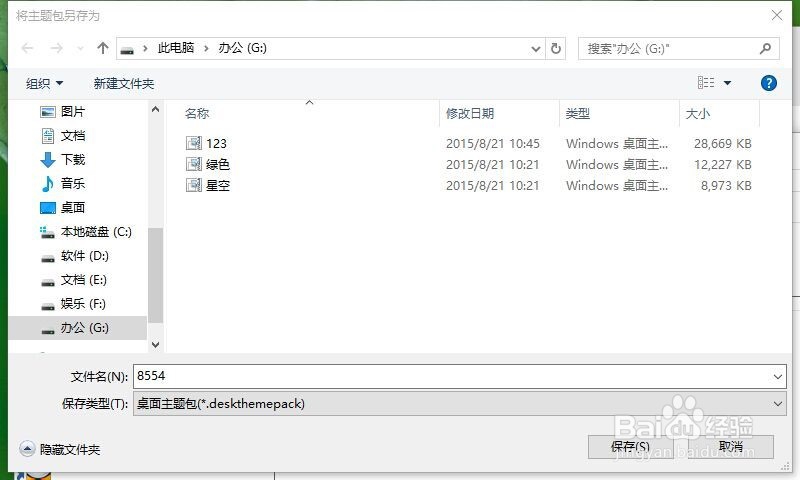Screen dimensions: 800x480
Task: Select the 星空 theme file icon
Action: 194,185
